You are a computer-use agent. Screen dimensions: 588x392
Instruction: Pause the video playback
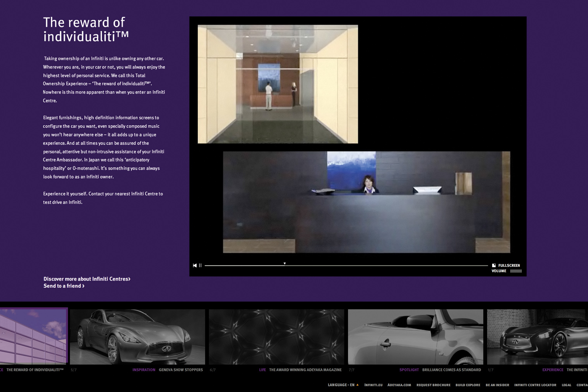click(200, 266)
